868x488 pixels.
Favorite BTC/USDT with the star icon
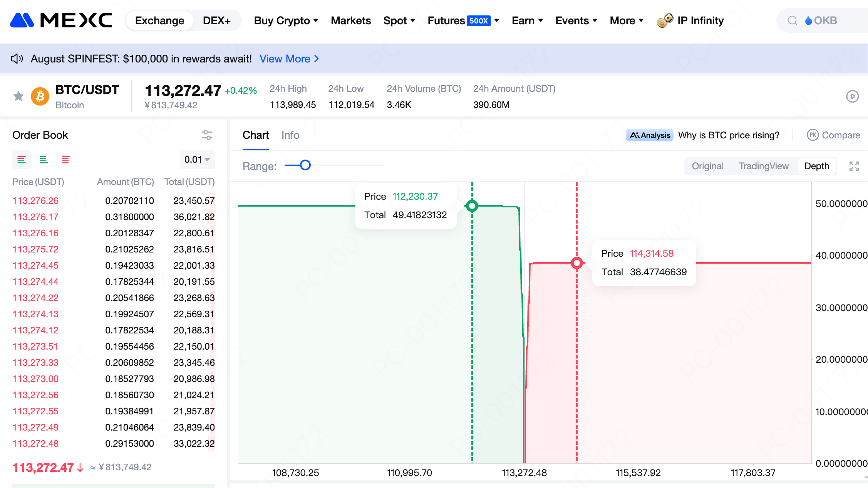pyautogui.click(x=18, y=96)
